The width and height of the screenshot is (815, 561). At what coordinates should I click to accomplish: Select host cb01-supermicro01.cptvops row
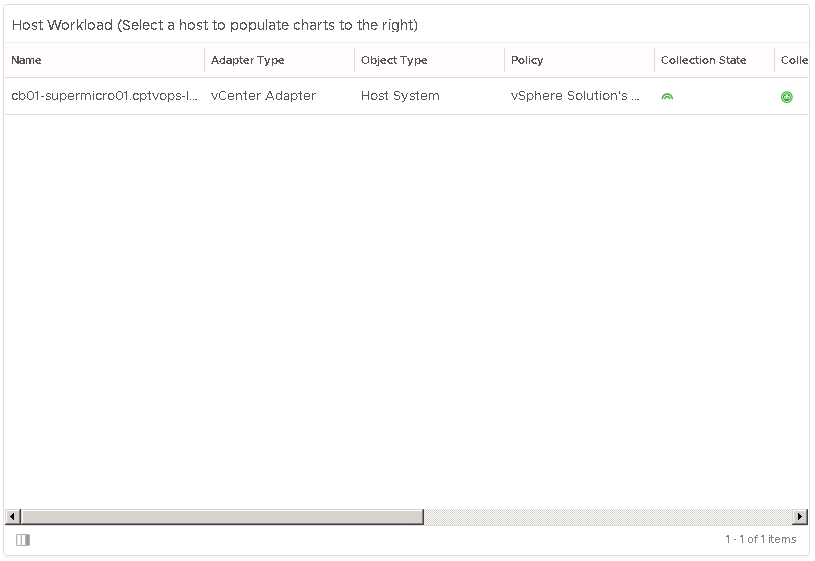[104, 96]
